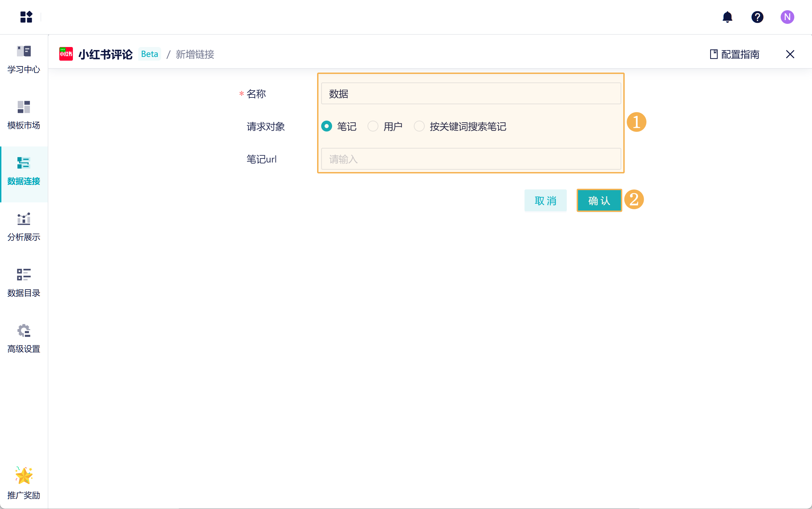Click the notification bell icon
812x509 pixels.
(727, 17)
